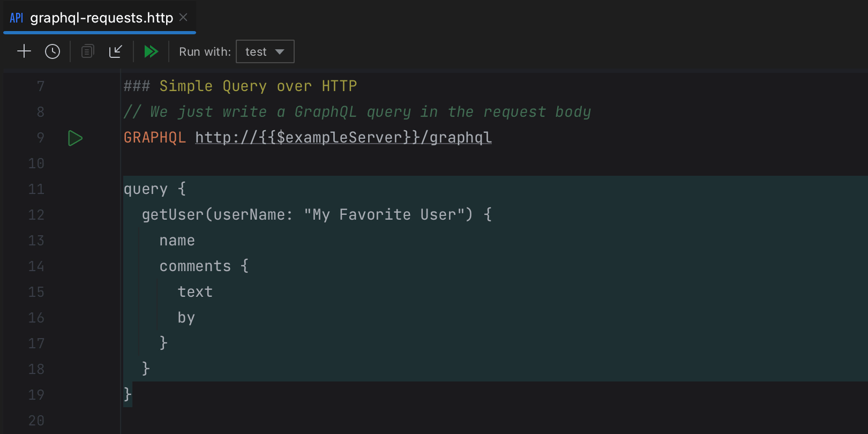868x434 pixels.
Task: Select the graphql-requests.http tab
Action: (x=101, y=18)
